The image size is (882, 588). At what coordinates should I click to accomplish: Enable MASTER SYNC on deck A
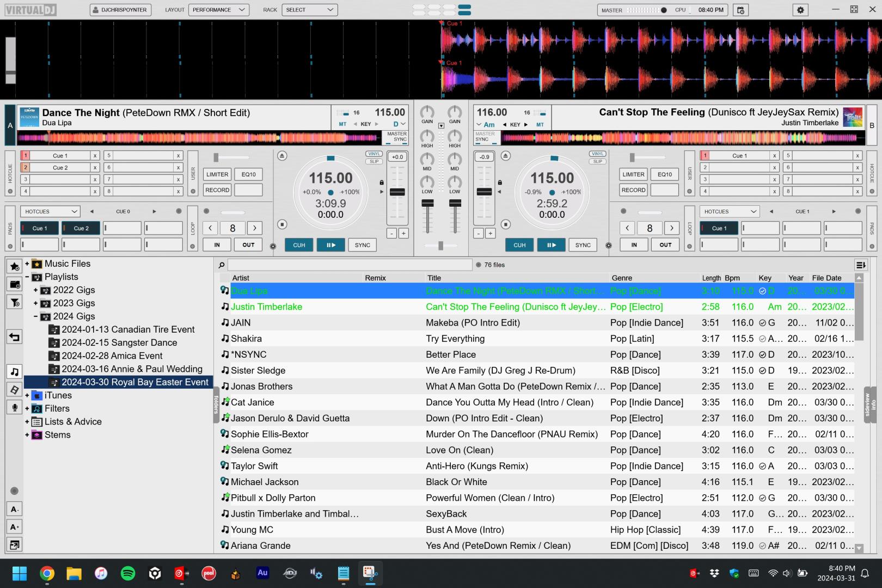pyautogui.click(x=397, y=137)
